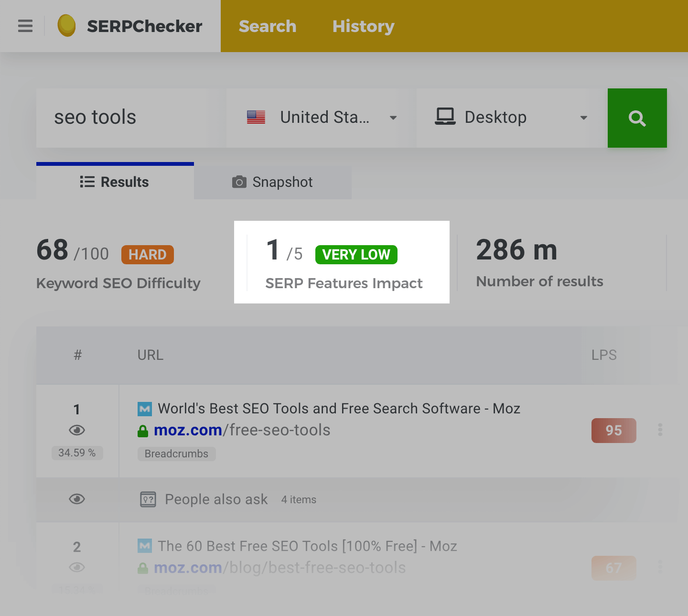Click the LPS column header
688x616 pixels.
(604, 355)
